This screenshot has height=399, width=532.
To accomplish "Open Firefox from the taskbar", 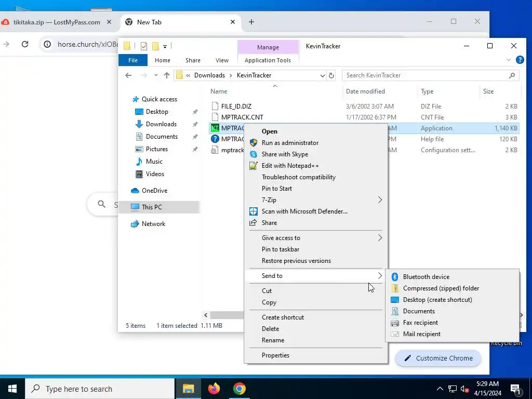I will [x=214, y=389].
